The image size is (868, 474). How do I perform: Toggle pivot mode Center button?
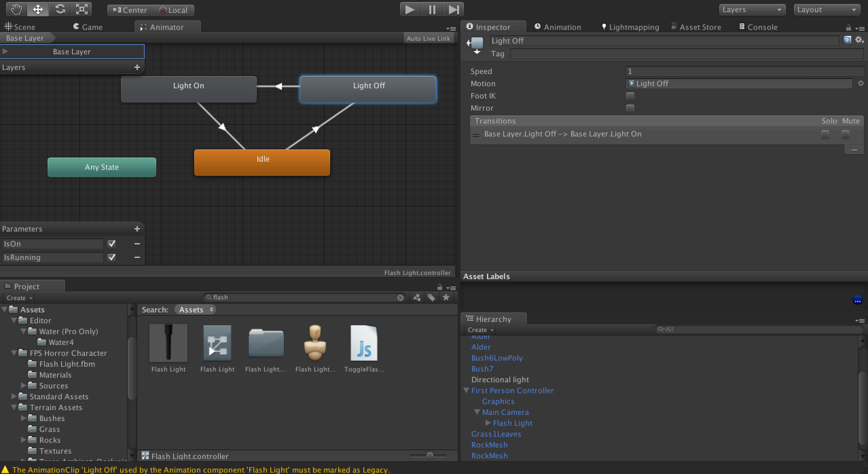129,10
